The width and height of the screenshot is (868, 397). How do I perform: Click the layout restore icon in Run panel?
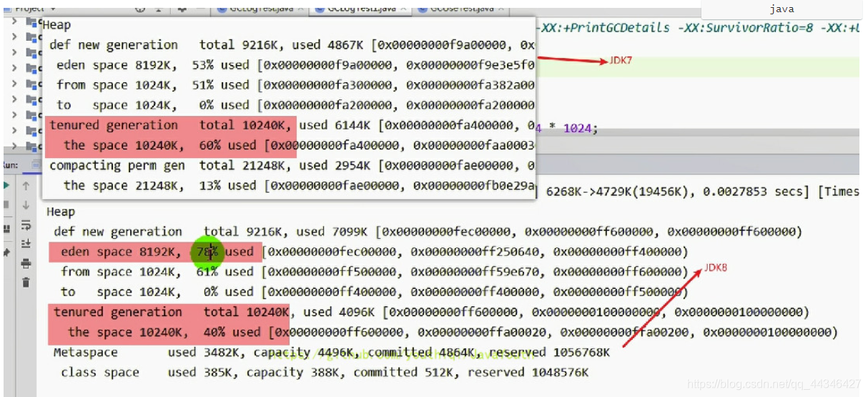pos(7,229)
